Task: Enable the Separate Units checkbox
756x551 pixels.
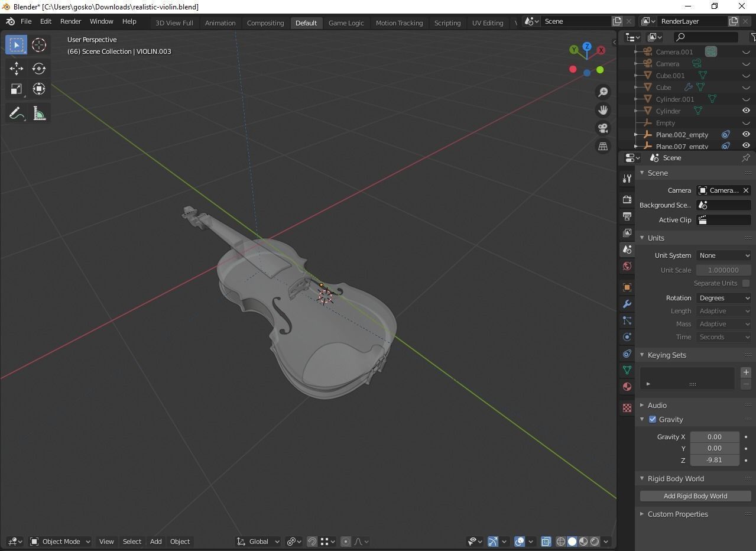Action: [x=746, y=283]
